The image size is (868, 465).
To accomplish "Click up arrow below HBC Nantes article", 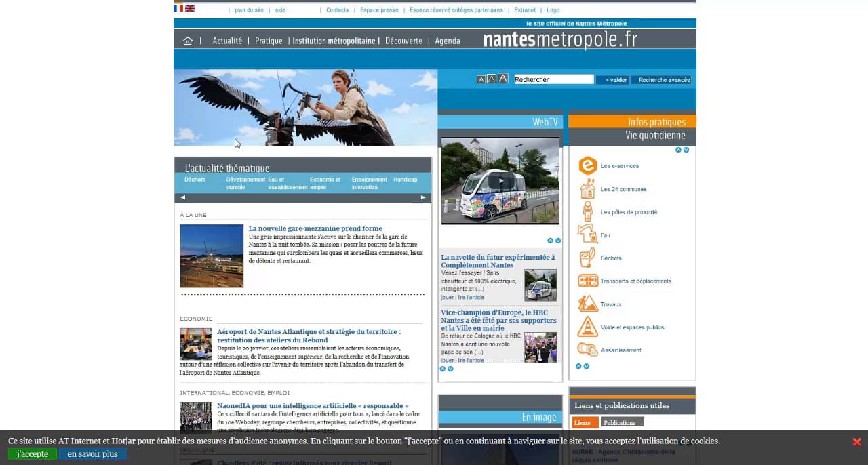I will tap(443, 369).
